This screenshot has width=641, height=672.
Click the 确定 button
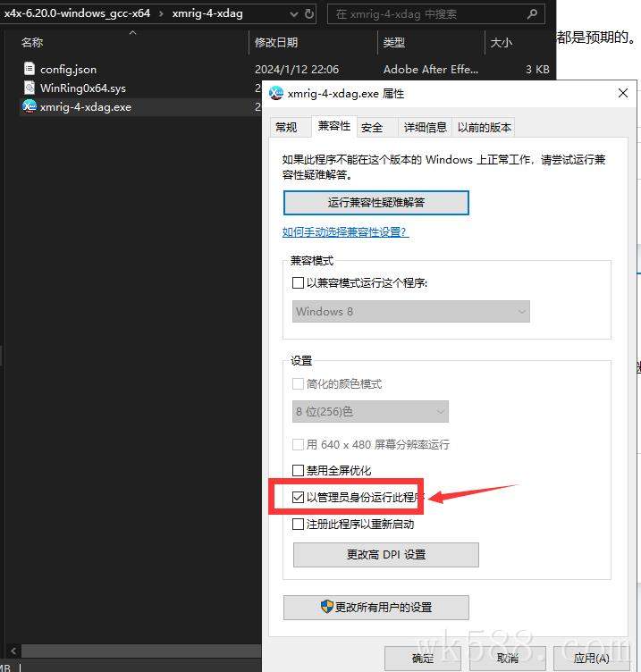pos(423,658)
